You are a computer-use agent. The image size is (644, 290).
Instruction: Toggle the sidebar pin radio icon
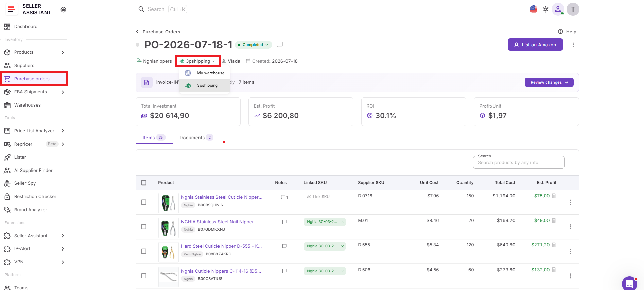coord(63,10)
